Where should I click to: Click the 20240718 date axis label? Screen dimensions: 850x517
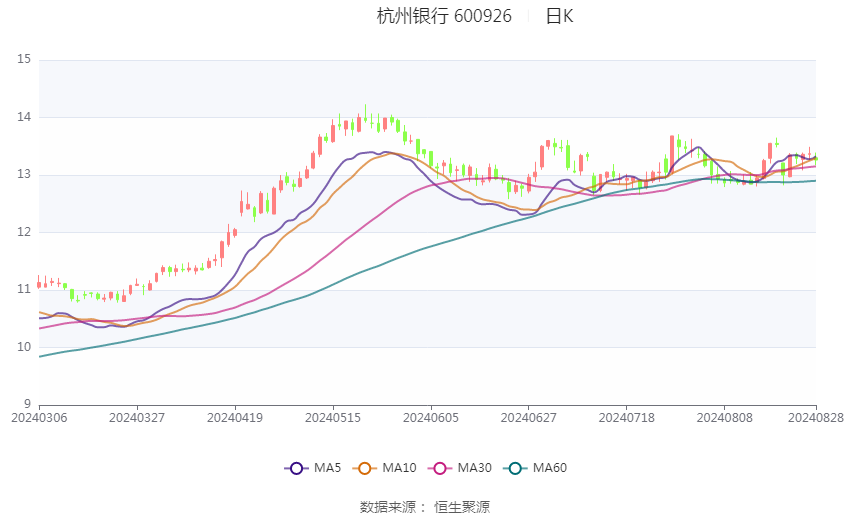click(627, 418)
